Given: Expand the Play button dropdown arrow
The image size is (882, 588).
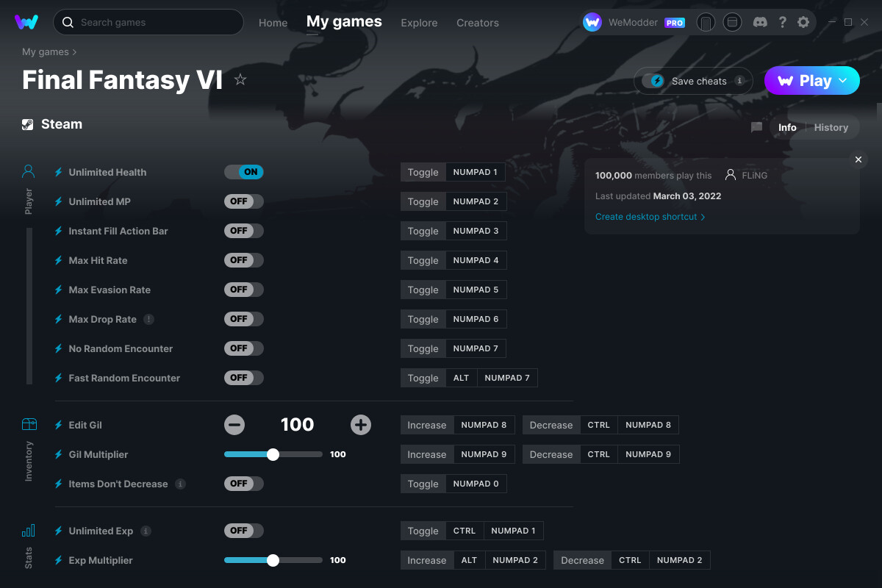Looking at the screenshot, I should point(843,81).
